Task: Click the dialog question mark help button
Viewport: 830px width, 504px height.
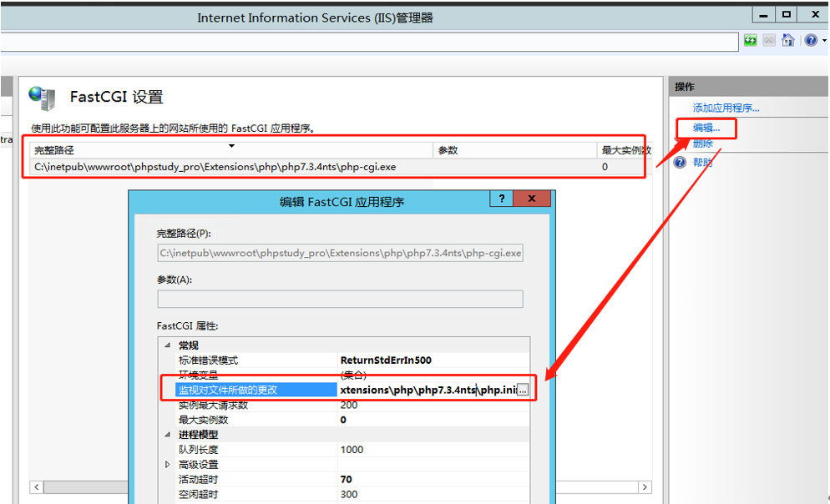Action: click(502, 199)
